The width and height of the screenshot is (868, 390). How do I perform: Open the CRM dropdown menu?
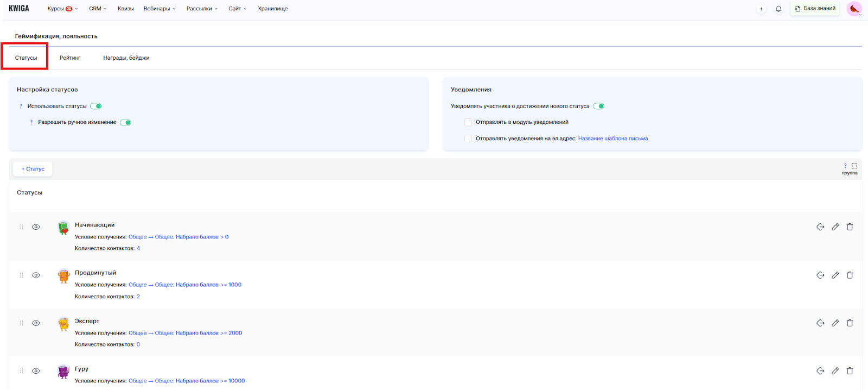(x=98, y=9)
